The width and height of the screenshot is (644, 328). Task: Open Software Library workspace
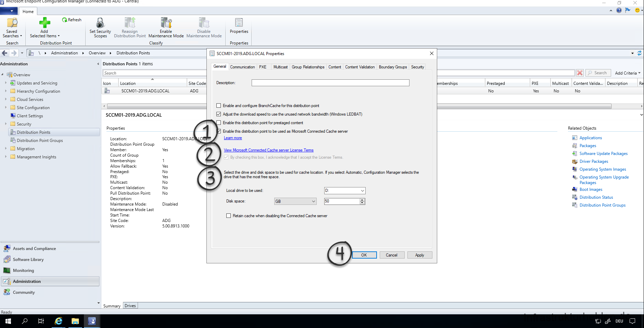tap(50, 260)
